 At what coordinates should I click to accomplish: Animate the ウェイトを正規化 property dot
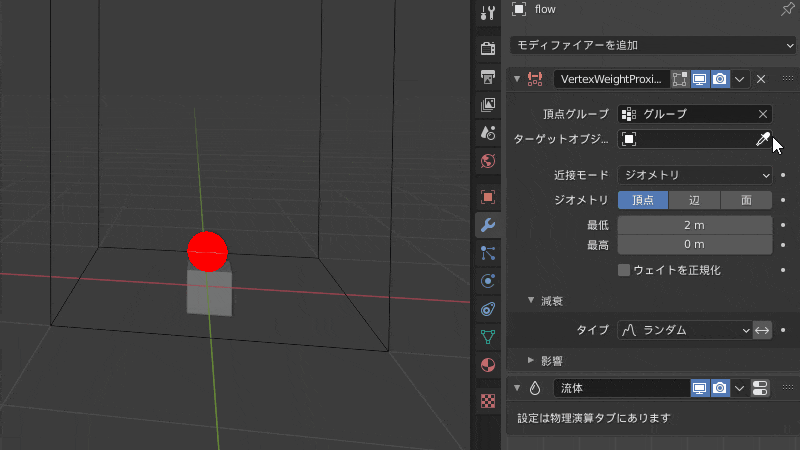[x=783, y=270]
